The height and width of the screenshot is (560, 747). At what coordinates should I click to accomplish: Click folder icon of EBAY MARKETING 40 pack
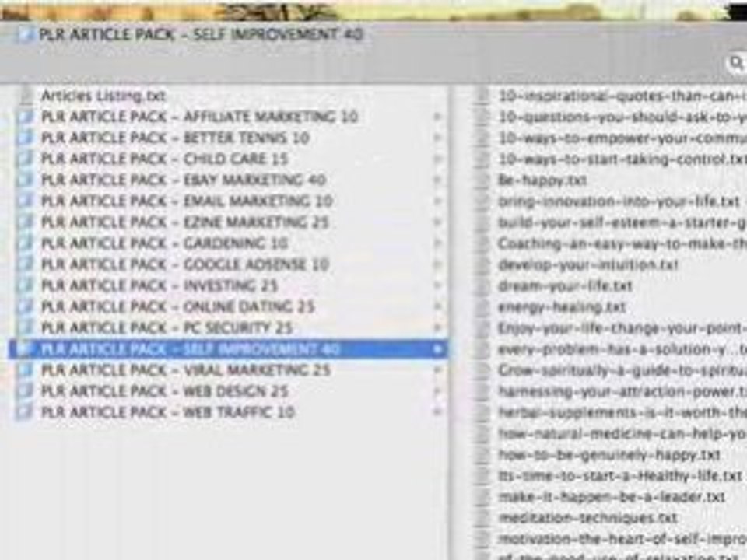(25, 180)
